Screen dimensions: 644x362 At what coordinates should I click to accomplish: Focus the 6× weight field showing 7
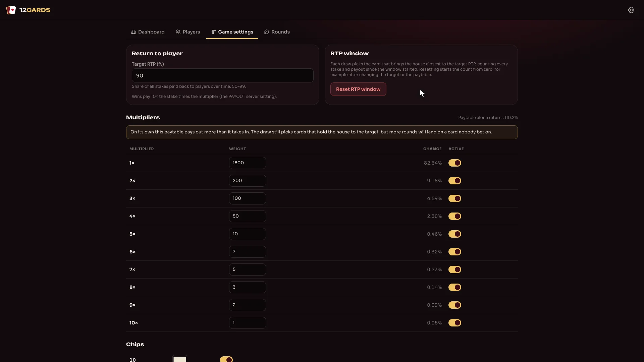(x=248, y=252)
